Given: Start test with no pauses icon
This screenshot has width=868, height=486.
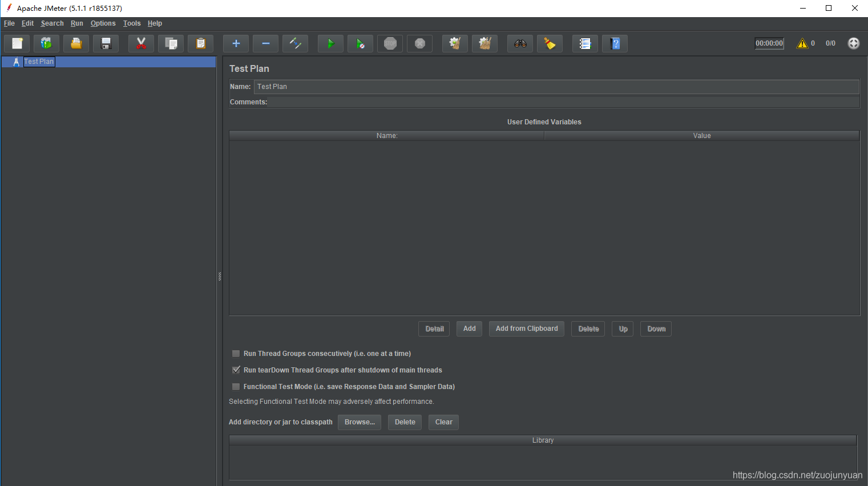Looking at the screenshot, I should (360, 43).
